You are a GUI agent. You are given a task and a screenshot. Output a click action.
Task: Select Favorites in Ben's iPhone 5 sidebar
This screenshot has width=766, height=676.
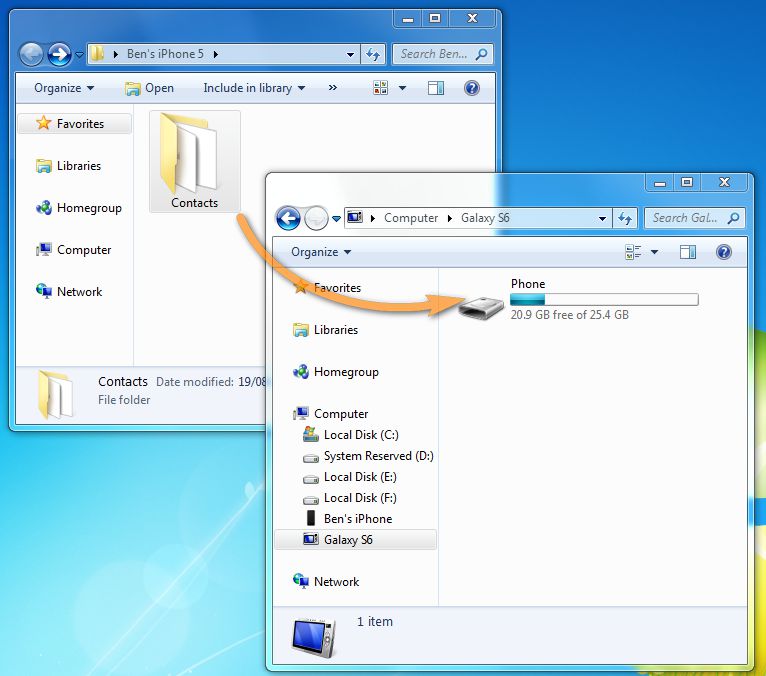pyautogui.click(x=74, y=124)
